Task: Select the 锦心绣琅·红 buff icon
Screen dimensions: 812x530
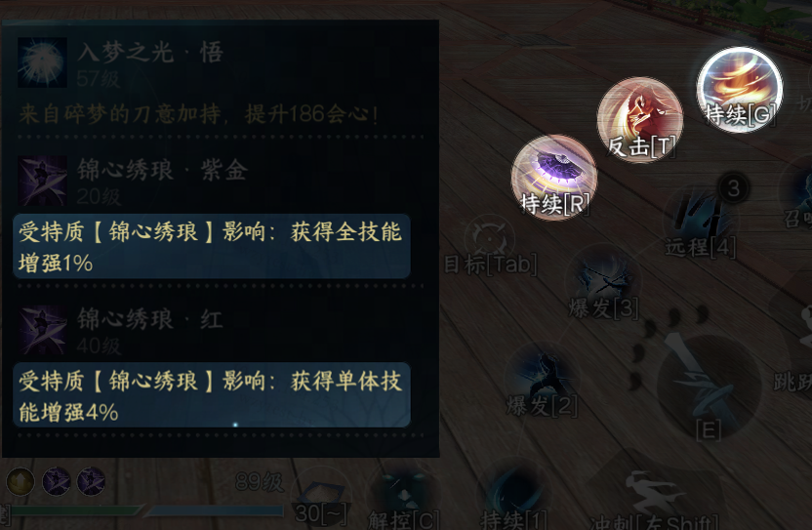Action: coord(42,330)
